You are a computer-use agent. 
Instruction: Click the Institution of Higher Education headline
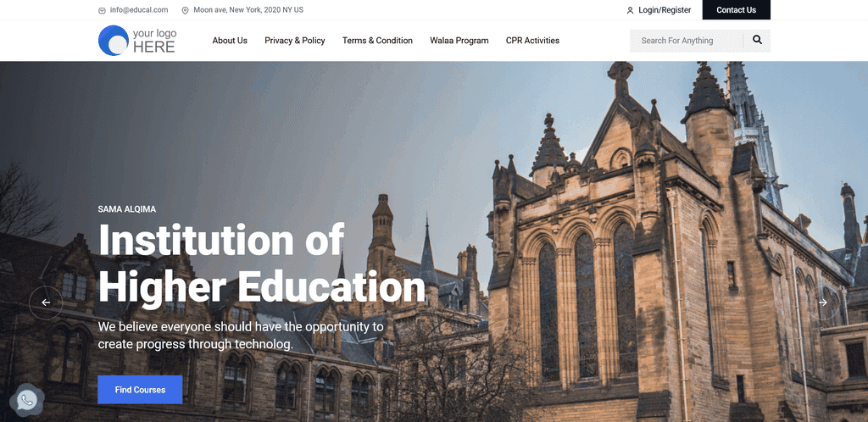(262, 264)
